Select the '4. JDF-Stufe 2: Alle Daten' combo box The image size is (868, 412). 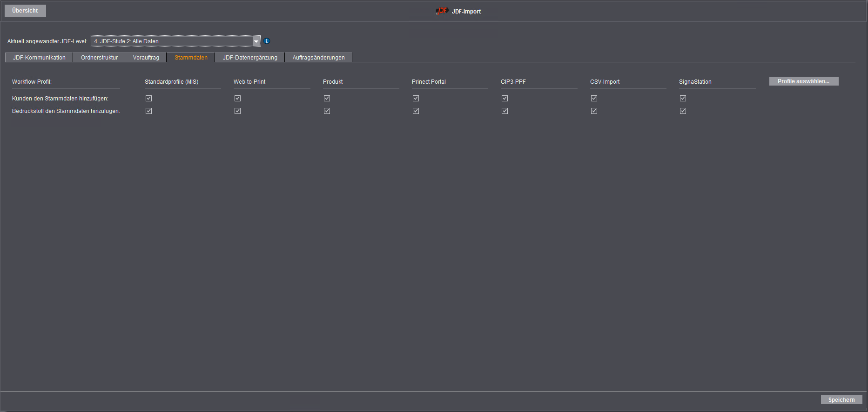[x=171, y=41]
